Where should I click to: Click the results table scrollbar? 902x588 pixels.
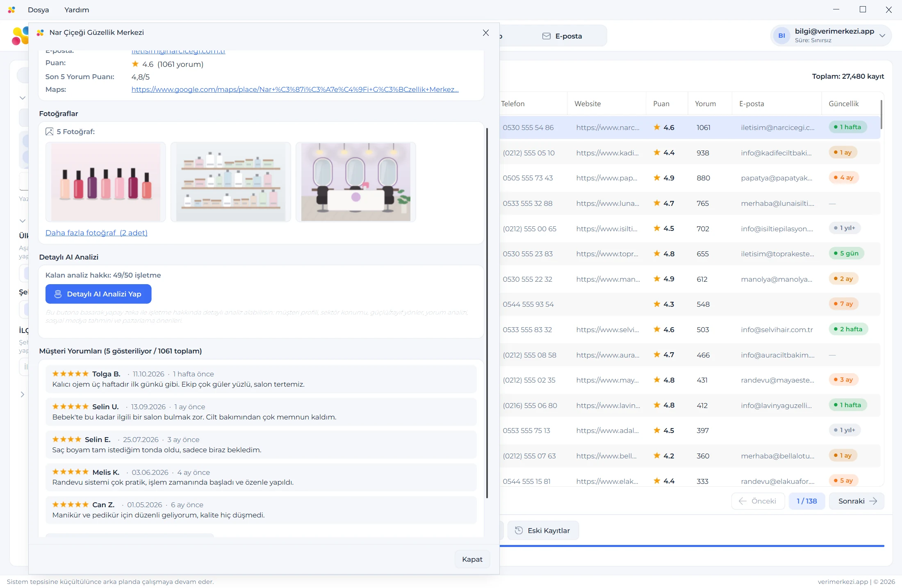click(881, 114)
